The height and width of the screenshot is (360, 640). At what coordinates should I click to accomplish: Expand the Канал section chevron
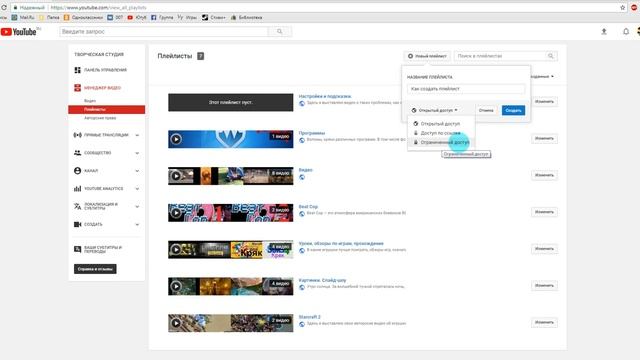click(x=137, y=171)
